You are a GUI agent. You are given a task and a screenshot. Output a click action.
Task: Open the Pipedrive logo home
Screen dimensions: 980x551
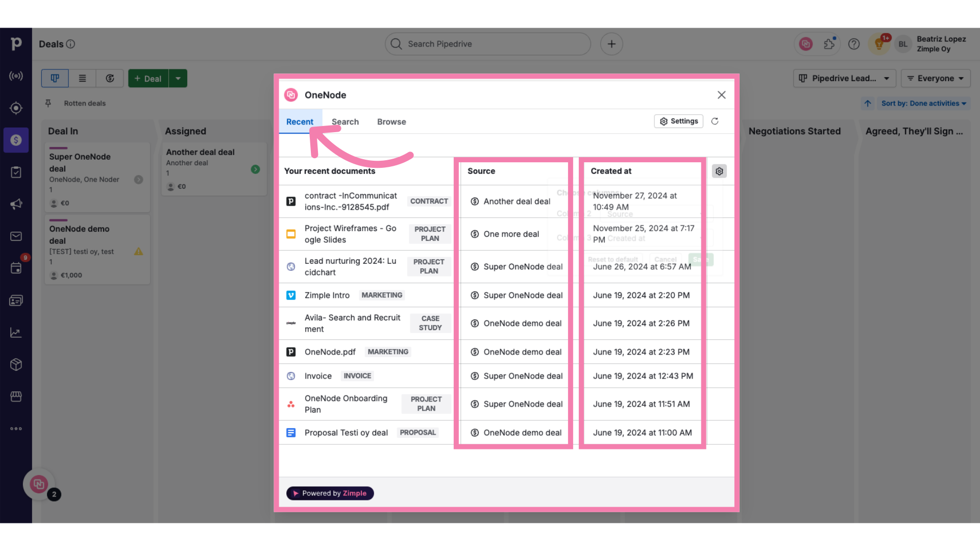tap(16, 44)
